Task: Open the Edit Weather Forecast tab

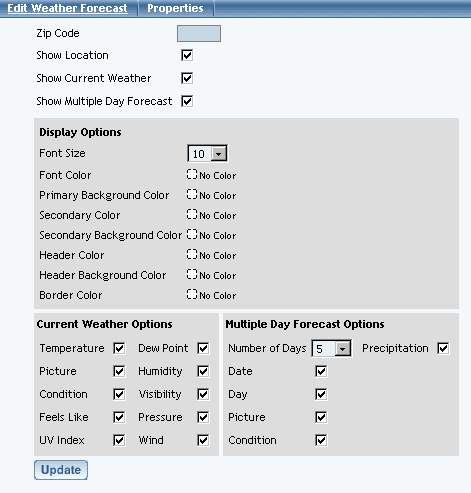Action: point(67,8)
